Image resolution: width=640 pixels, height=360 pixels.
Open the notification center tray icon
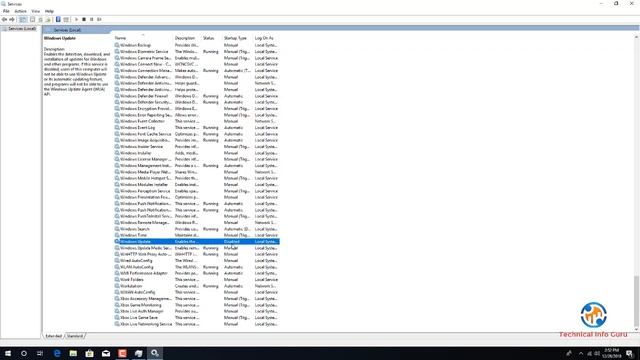click(630, 353)
